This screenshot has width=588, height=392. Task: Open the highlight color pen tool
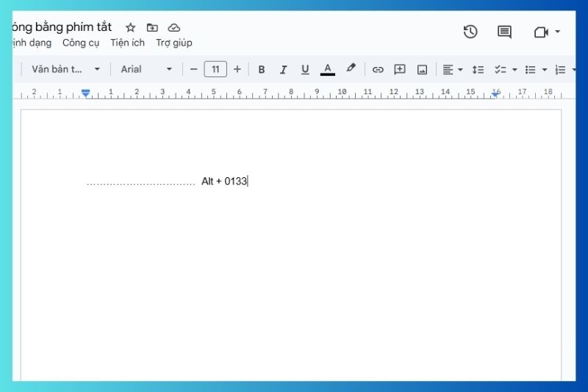click(x=351, y=68)
